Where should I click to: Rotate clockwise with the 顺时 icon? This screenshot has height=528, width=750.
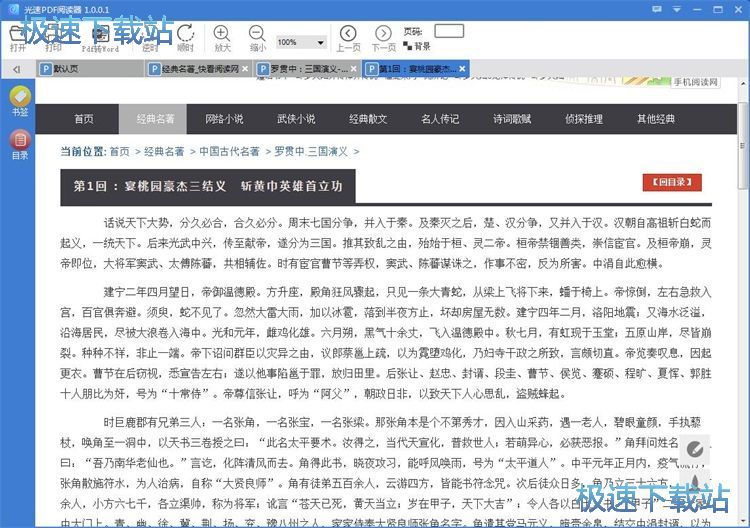coord(185,37)
